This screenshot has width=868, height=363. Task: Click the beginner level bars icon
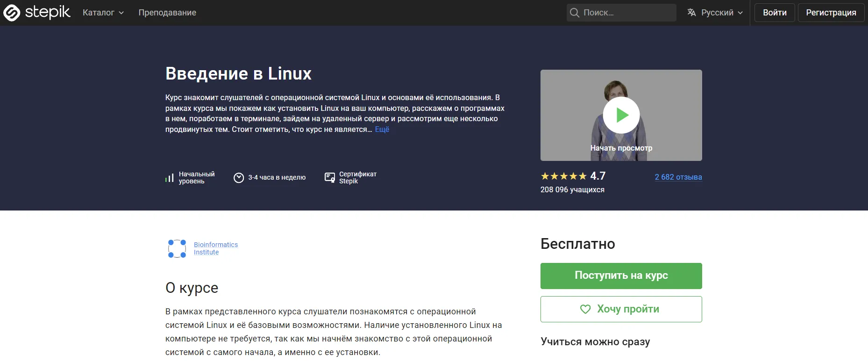[169, 178]
